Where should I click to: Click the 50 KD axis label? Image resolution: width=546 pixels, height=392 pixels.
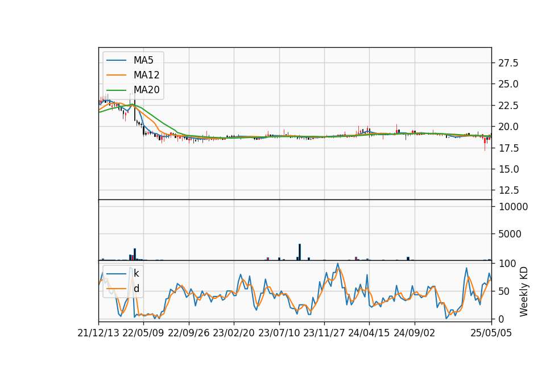click(x=504, y=291)
